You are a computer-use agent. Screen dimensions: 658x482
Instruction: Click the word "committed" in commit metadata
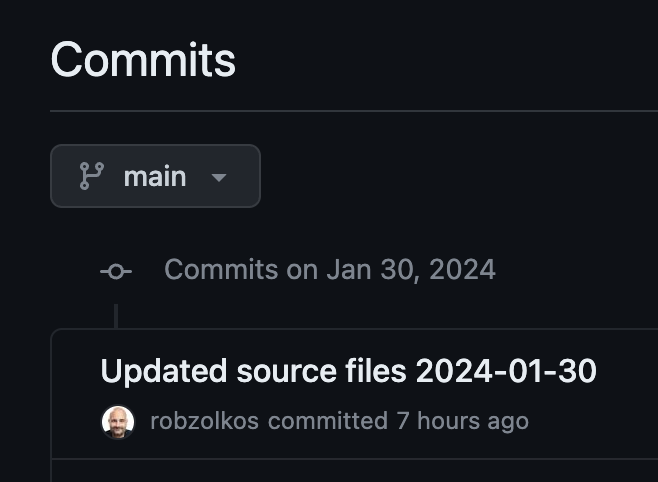[327, 421]
